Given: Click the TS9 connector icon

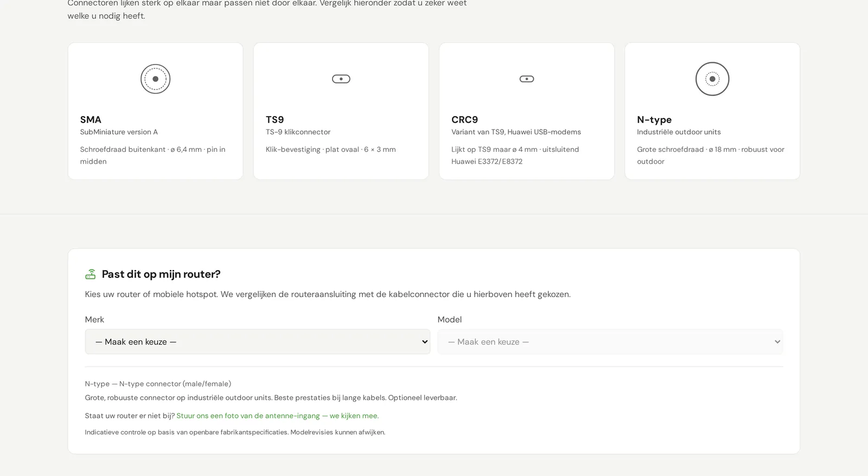Looking at the screenshot, I should [341, 79].
